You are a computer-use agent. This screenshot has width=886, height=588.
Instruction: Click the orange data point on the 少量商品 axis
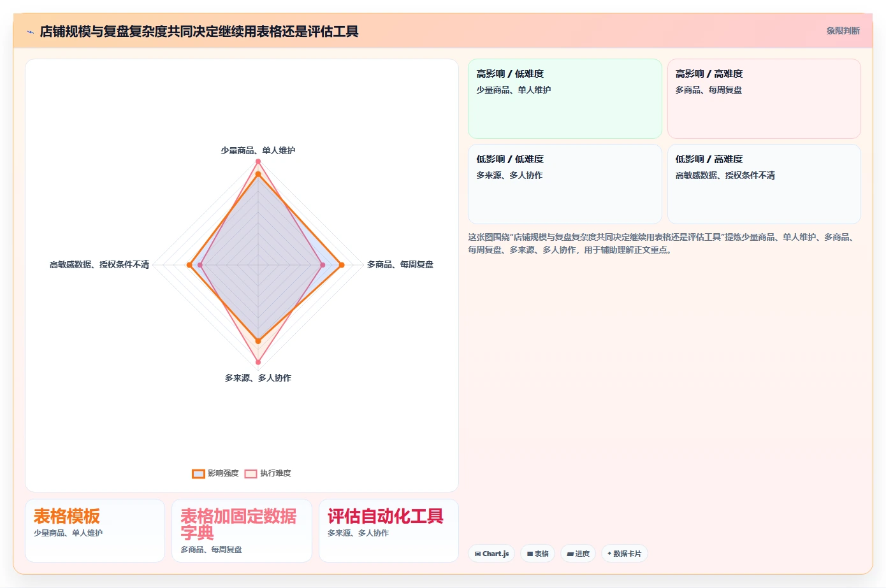pos(258,174)
